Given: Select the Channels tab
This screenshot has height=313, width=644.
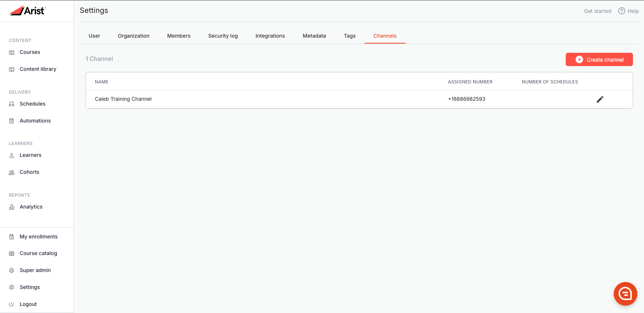Looking at the screenshot, I should coord(385,36).
